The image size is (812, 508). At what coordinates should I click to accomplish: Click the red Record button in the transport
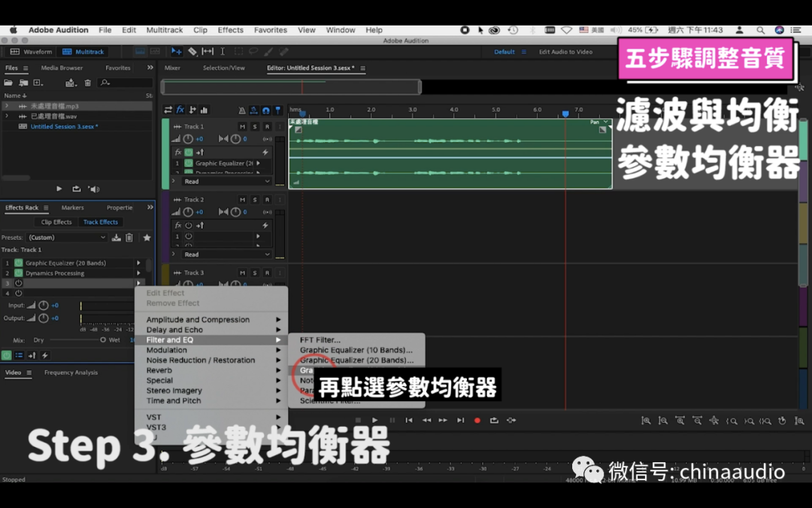tap(477, 421)
